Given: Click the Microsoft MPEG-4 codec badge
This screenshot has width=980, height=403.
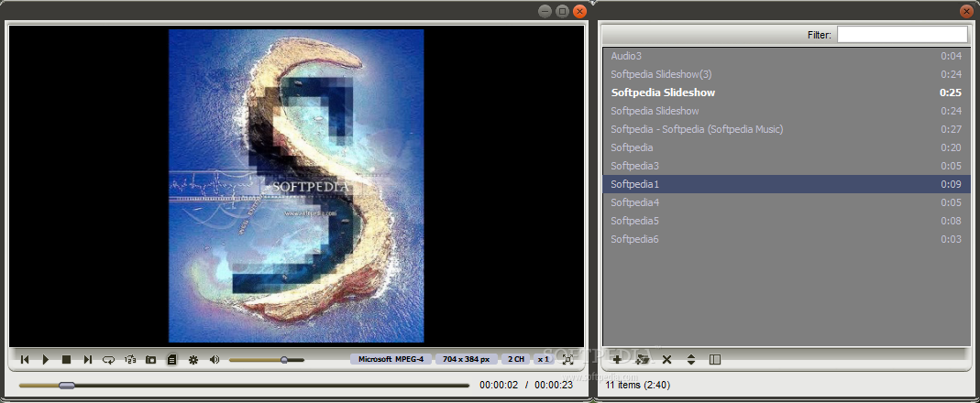Looking at the screenshot, I should tap(391, 359).
